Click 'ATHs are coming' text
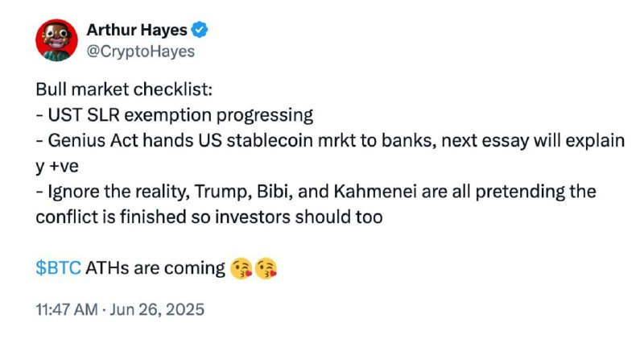644x339 pixels. pyautogui.click(x=155, y=268)
